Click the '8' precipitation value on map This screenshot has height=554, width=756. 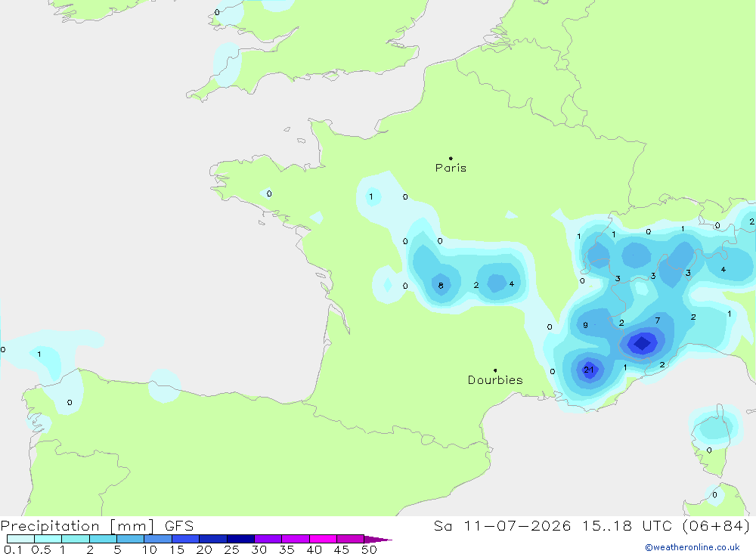click(441, 286)
